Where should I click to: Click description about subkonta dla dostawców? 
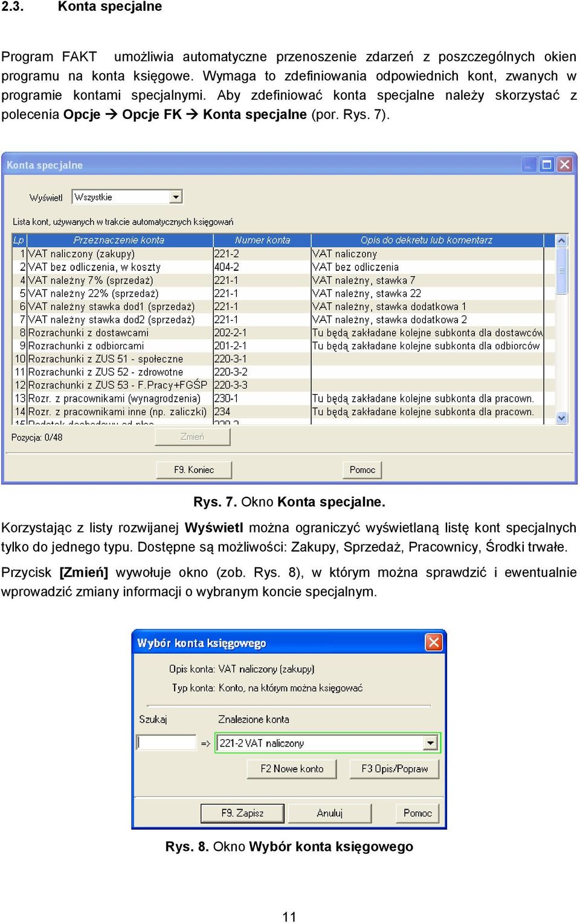(427, 332)
